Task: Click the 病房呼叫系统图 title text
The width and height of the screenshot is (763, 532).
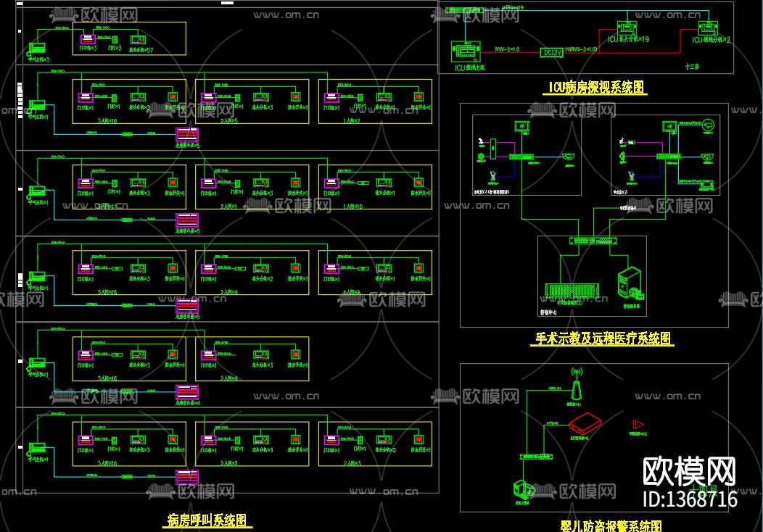Action: coord(208,518)
